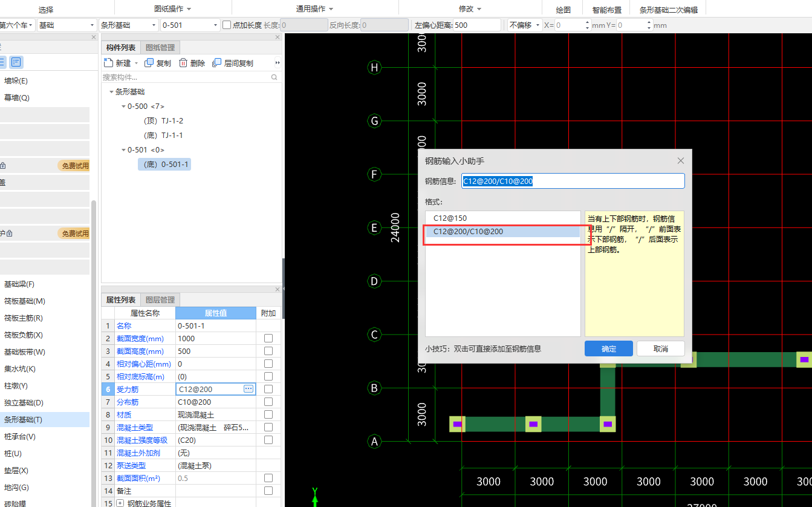Open the dropdown arrow beside 新建

point(136,63)
